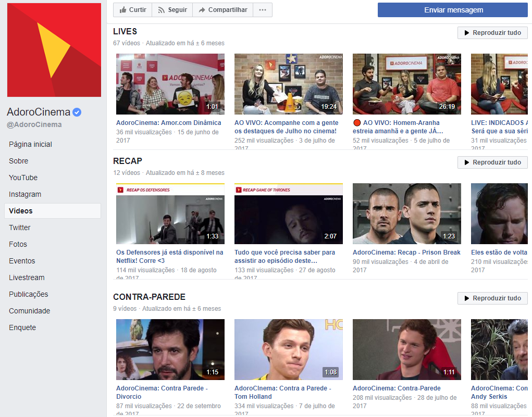Click title Tudo que você precisa saber
The image size is (532, 417).
point(284,256)
